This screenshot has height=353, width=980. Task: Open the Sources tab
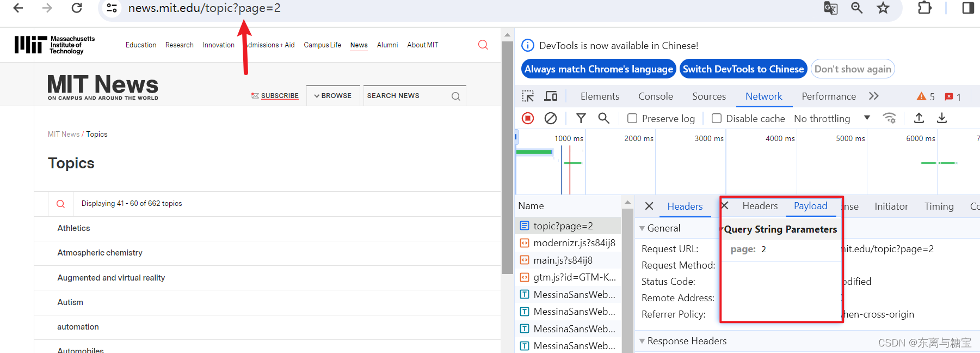[x=709, y=96]
